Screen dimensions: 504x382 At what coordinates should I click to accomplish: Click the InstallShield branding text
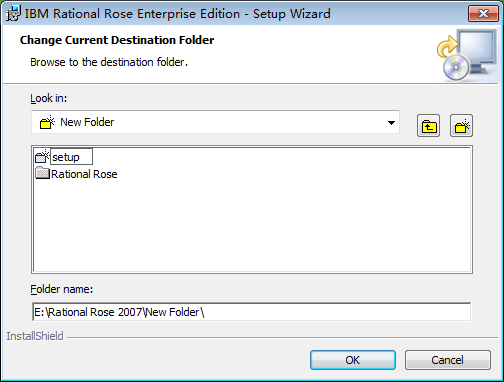35,336
